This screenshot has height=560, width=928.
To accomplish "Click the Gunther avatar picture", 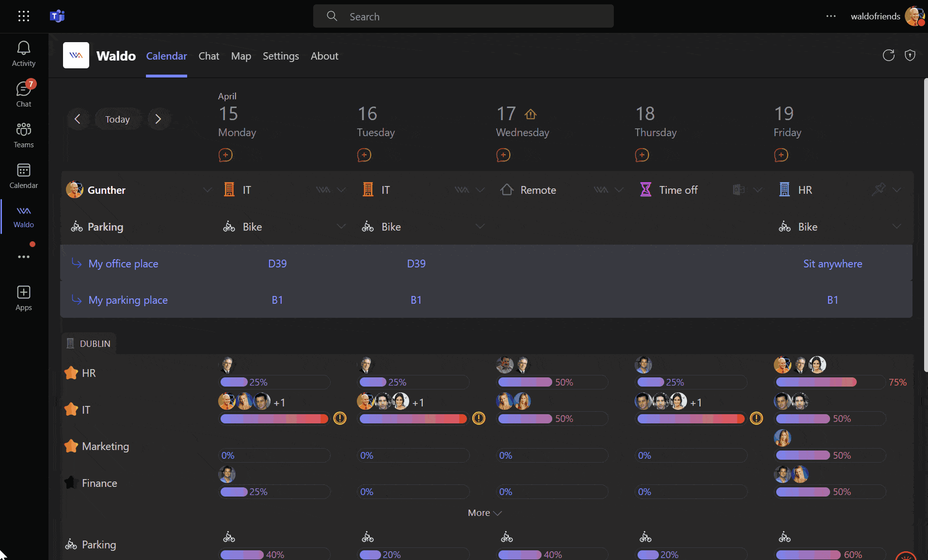I will coord(74,189).
